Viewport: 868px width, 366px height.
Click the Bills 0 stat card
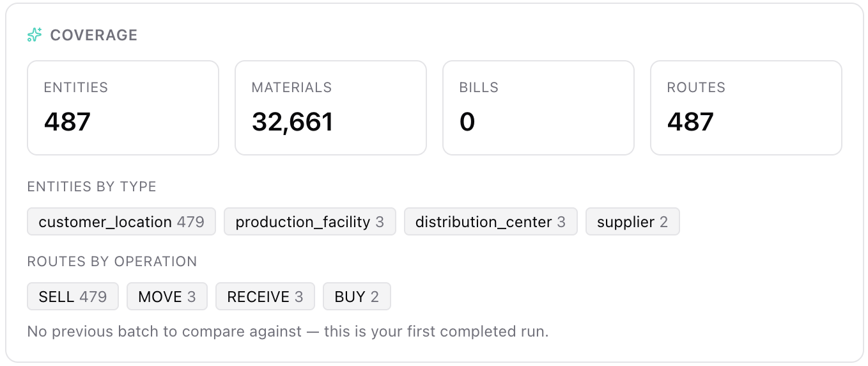[x=538, y=107]
